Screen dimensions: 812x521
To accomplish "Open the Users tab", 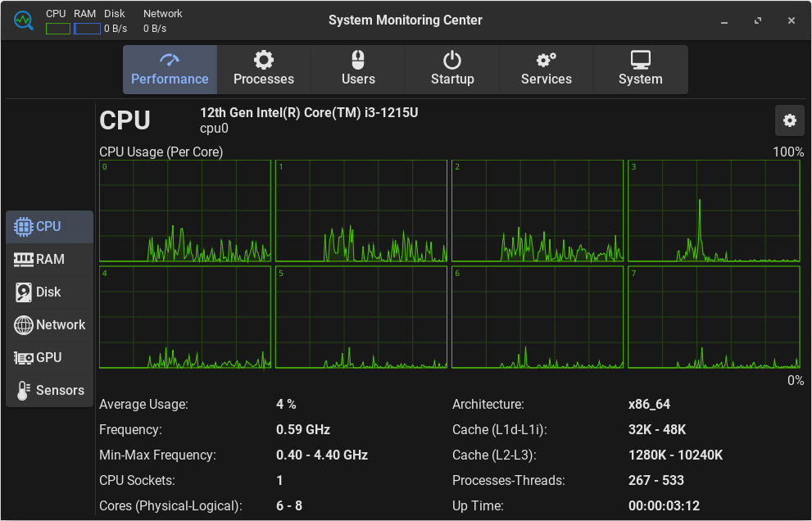I will point(358,70).
